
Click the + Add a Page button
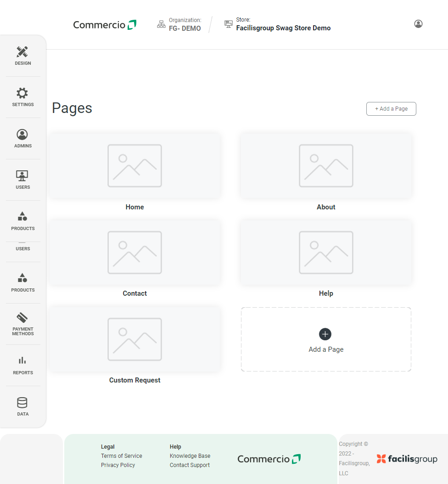(x=391, y=109)
